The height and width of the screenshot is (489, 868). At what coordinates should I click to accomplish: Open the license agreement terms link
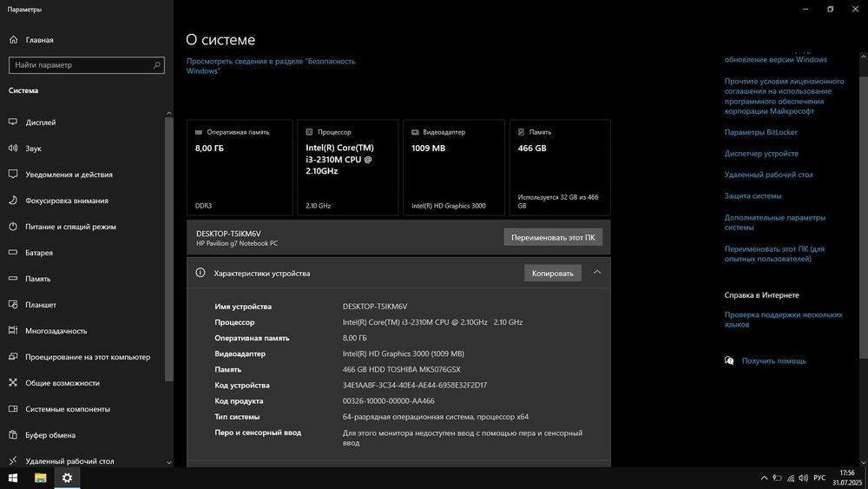784,96
